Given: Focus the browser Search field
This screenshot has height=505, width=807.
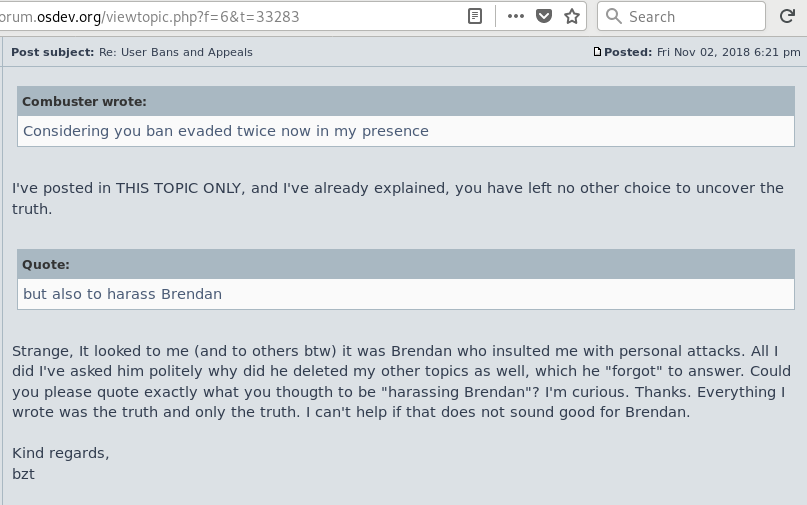Looking at the screenshot, I should [x=681, y=16].
